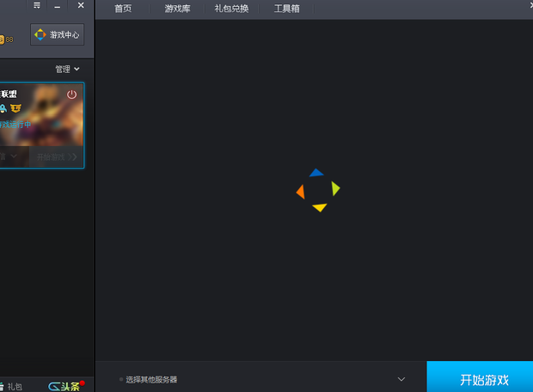533x392 pixels.
Task: Open the 头条 news icon
Action: (x=65, y=386)
